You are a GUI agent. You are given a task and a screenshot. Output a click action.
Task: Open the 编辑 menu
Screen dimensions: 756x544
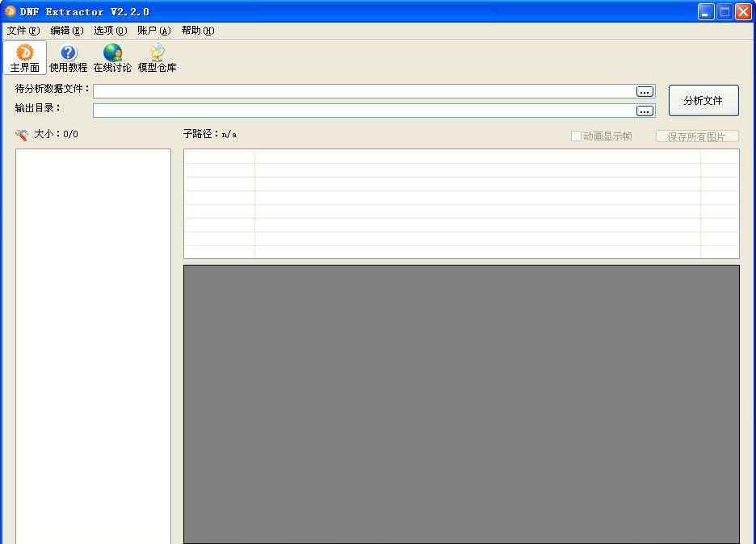[67, 31]
